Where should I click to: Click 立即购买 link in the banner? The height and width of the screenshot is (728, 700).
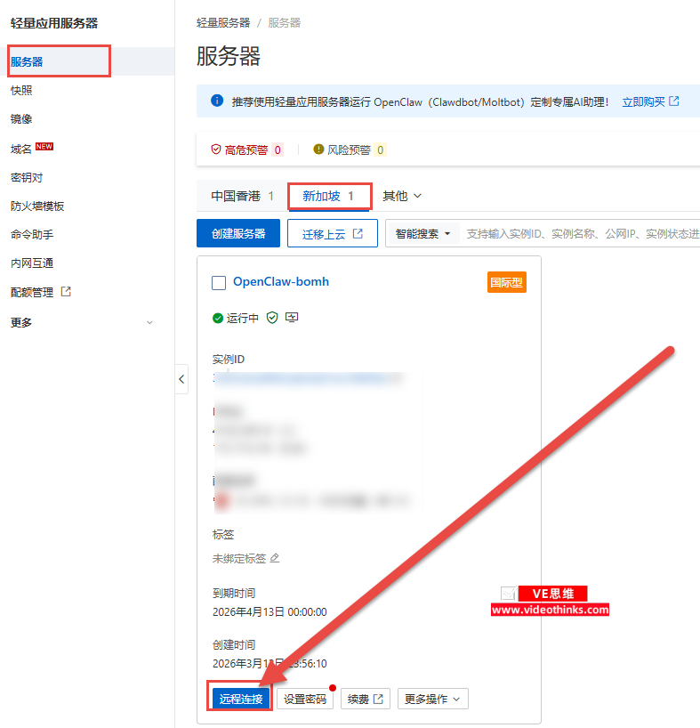(x=643, y=101)
